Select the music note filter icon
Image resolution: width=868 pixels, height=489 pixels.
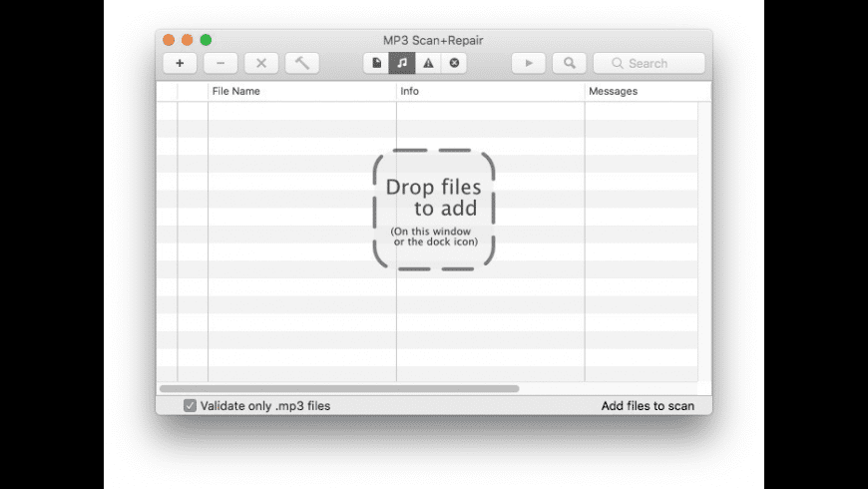(402, 63)
